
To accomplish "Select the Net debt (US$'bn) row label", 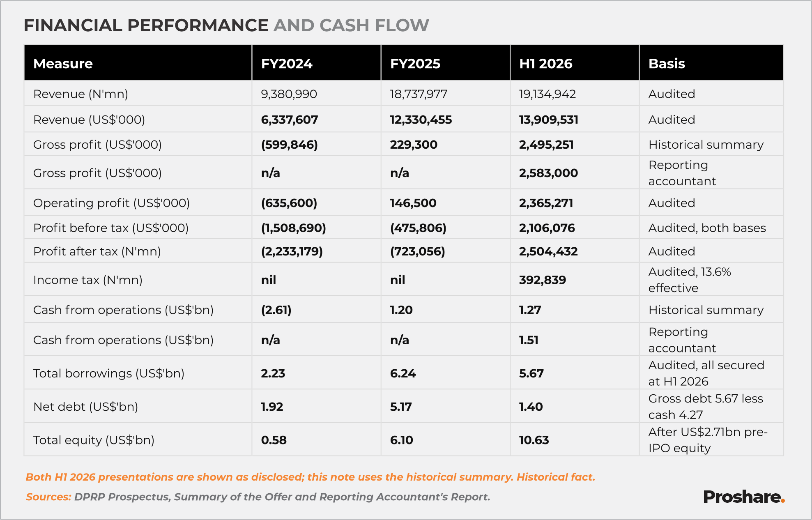I will [85, 407].
